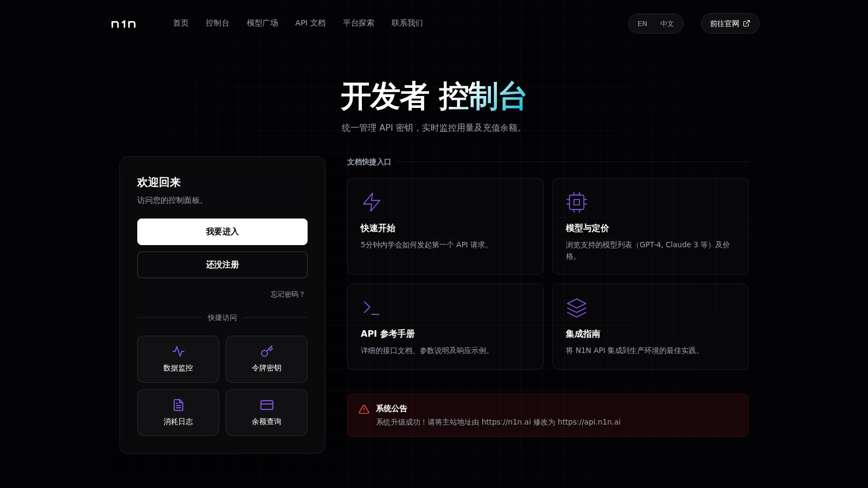Go to 模型广场 in navigation
Screen dimensions: 868x488
263,23
